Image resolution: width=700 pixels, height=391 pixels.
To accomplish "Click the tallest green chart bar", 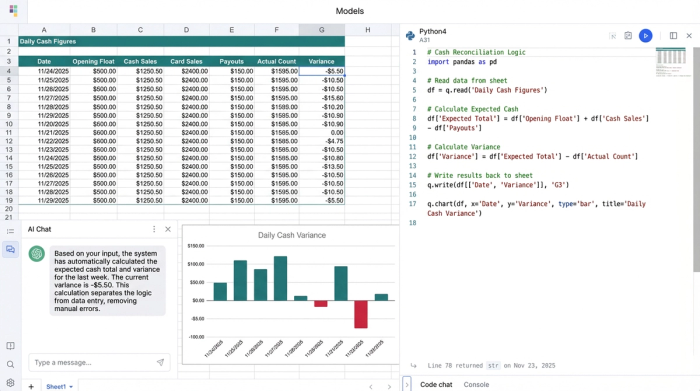I will (280, 278).
